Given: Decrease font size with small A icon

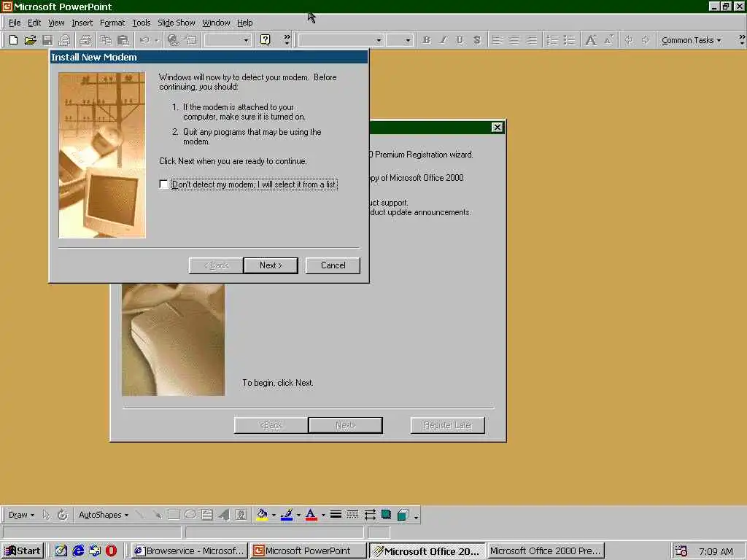Looking at the screenshot, I should click(608, 40).
